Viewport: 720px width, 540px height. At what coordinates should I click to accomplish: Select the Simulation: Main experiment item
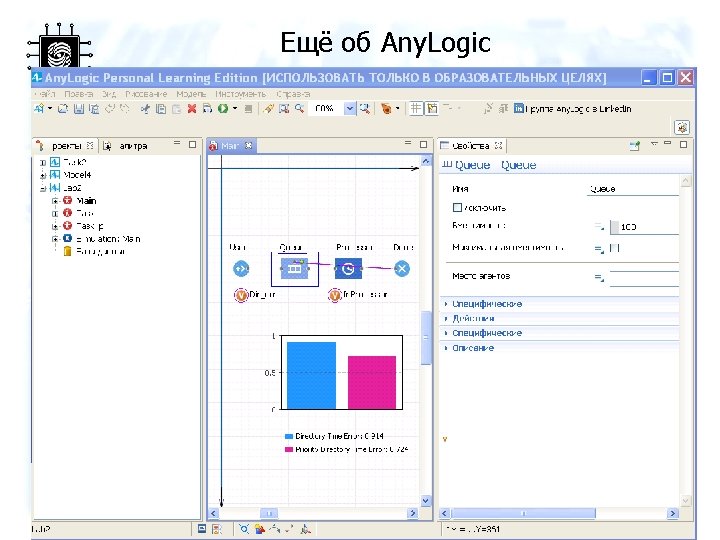coord(102,239)
